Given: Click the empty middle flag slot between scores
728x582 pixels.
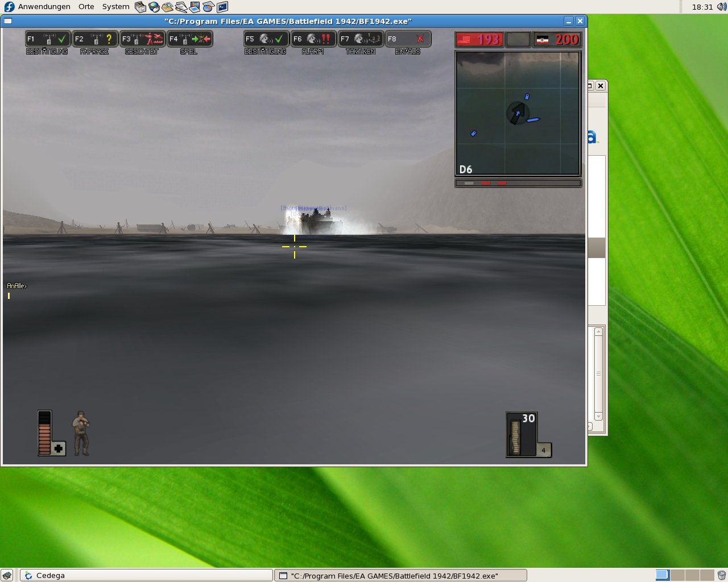Looking at the screenshot, I should point(518,40).
